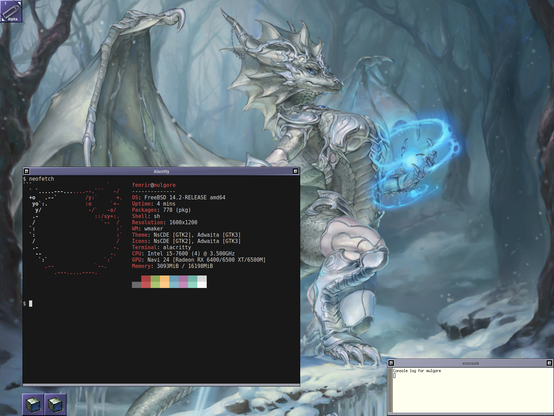Click the green color block in neofetch palette
This screenshot has height=416, width=554.
click(x=155, y=282)
